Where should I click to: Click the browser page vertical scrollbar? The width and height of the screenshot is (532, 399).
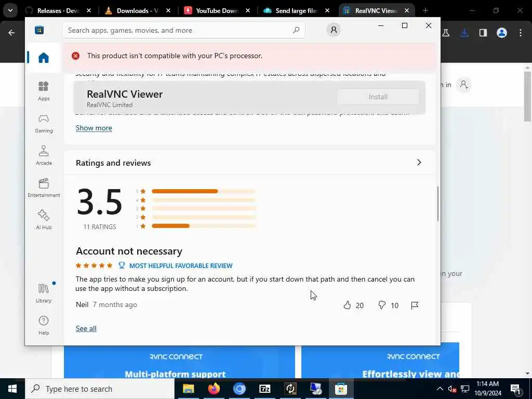527,96
